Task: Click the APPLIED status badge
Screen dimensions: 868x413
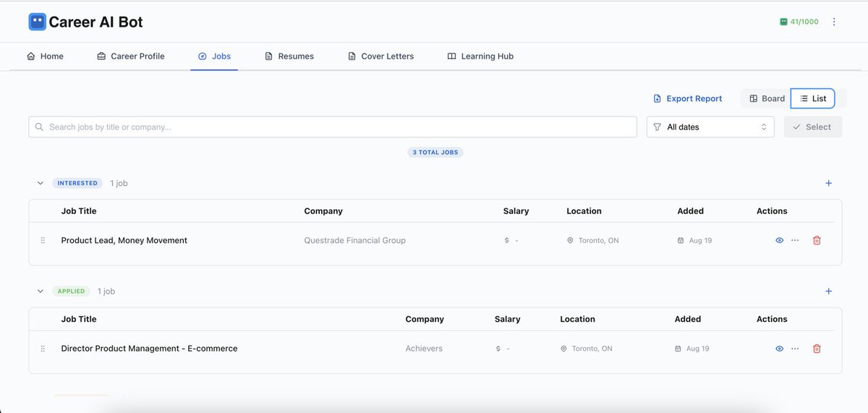Action: (x=71, y=291)
